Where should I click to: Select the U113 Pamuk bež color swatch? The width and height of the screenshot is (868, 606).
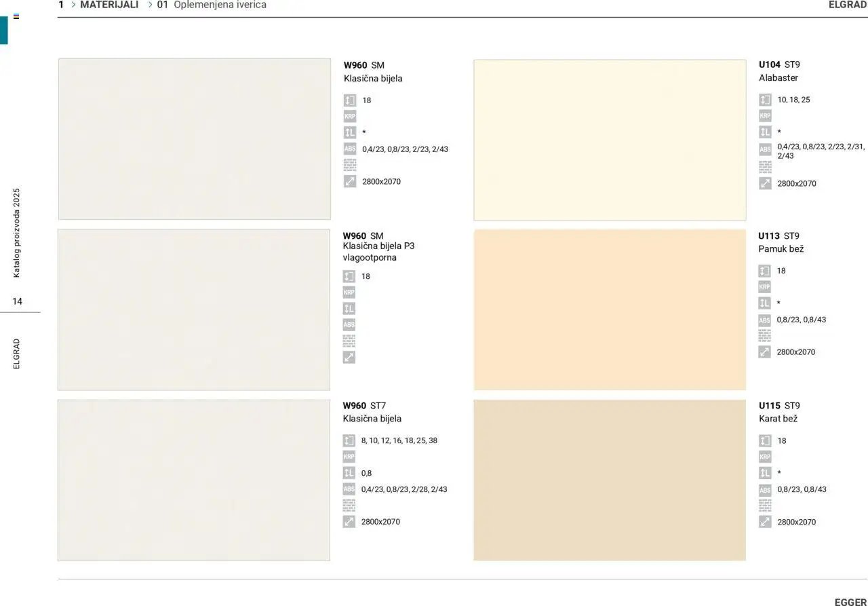click(610, 310)
